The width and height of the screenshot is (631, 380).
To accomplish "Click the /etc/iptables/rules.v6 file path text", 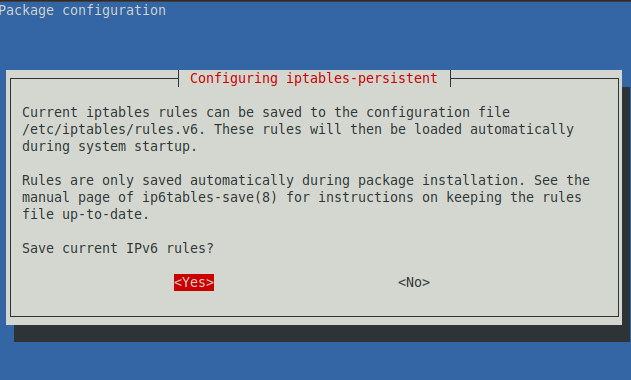I will click(x=113, y=129).
